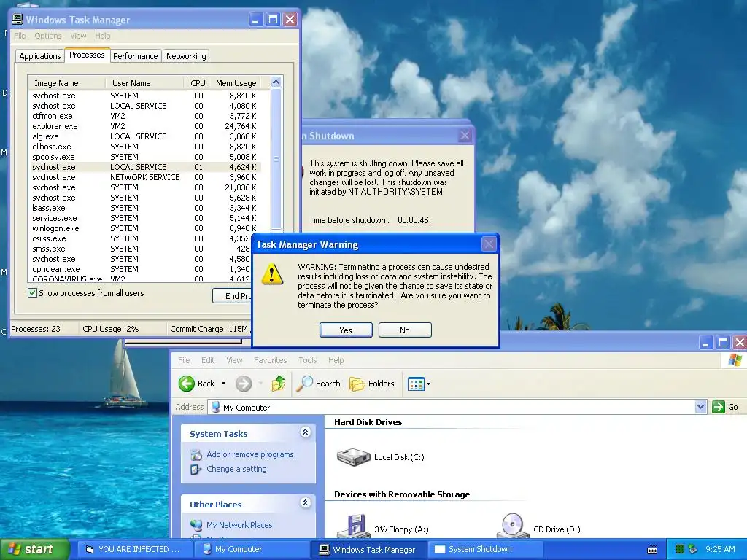Click the keyboard icon on the taskbar

click(x=652, y=550)
